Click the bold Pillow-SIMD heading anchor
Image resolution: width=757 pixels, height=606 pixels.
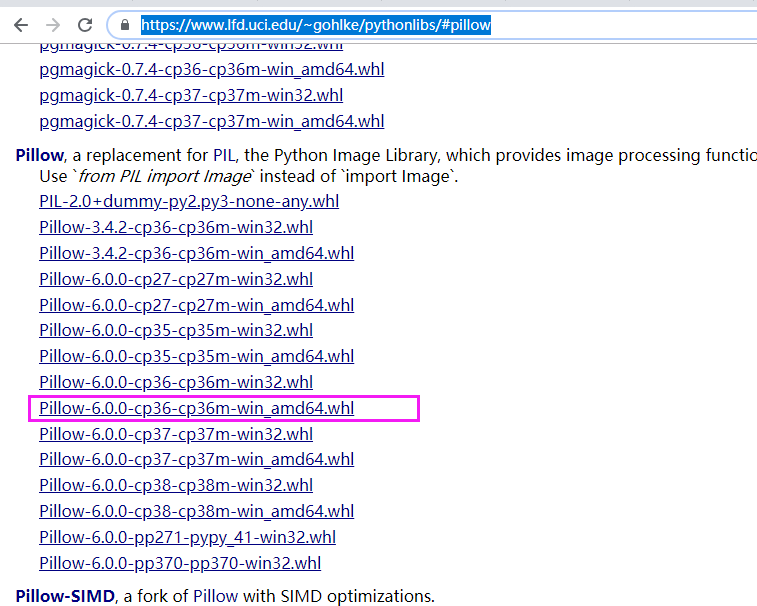tap(65, 596)
